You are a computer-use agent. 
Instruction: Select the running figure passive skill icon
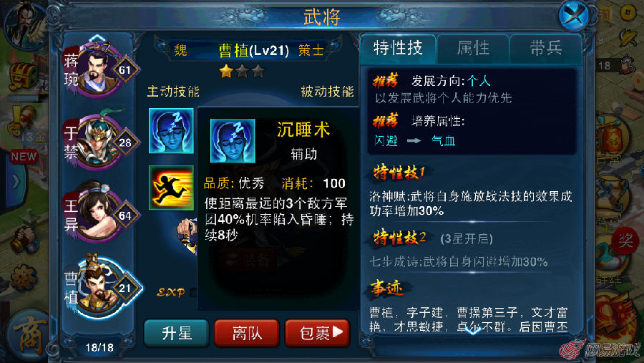(x=171, y=188)
